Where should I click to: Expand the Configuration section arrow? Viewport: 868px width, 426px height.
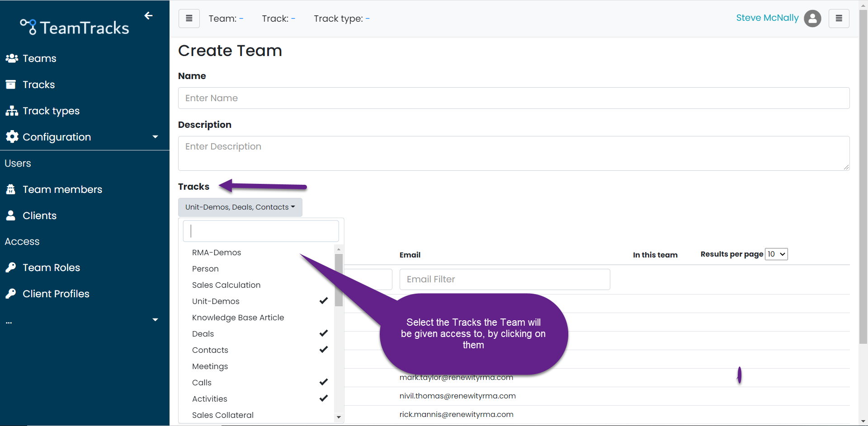point(155,137)
